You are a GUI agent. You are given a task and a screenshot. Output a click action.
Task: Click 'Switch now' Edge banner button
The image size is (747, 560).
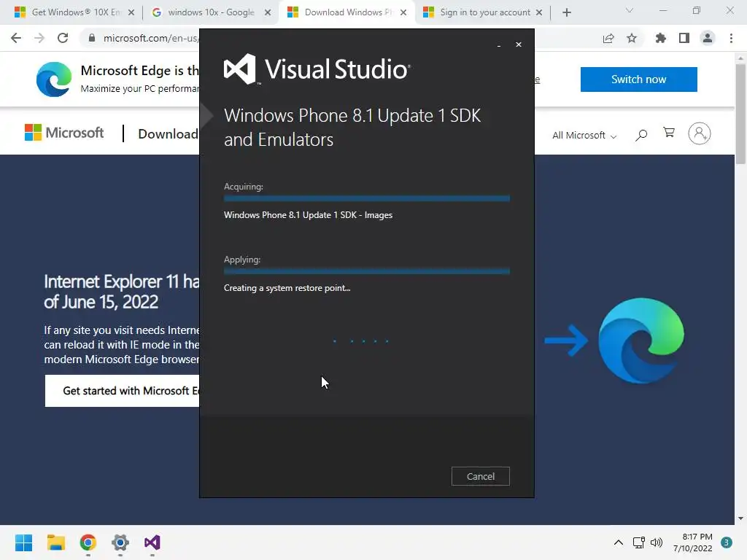coord(638,79)
